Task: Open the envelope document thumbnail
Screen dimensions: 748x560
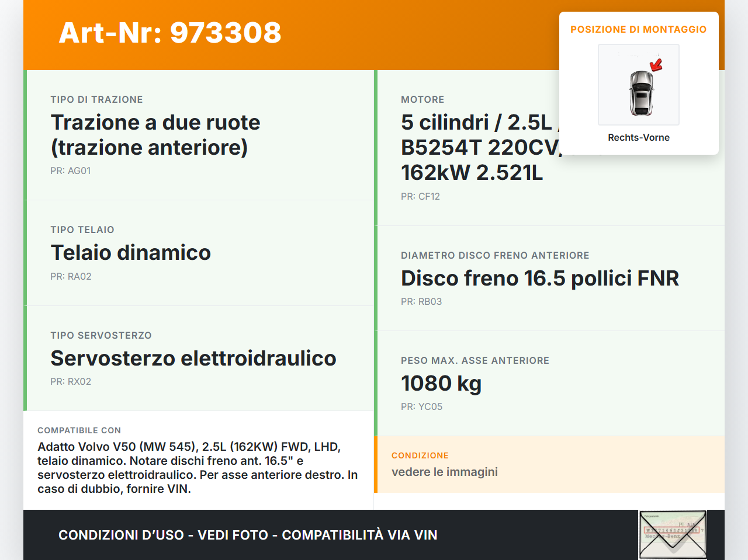Action: [x=673, y=534]
